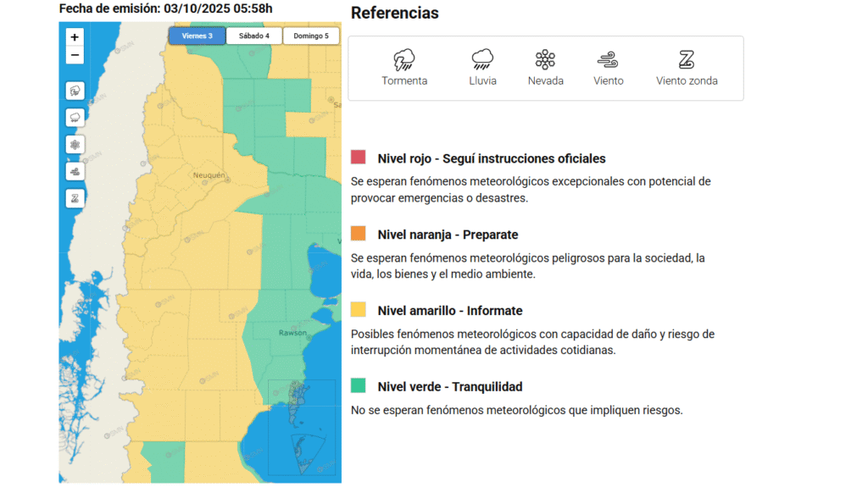868x487 pixels.
Task: Click the Lluvia icon in Referencias
Action: [482, 59]
